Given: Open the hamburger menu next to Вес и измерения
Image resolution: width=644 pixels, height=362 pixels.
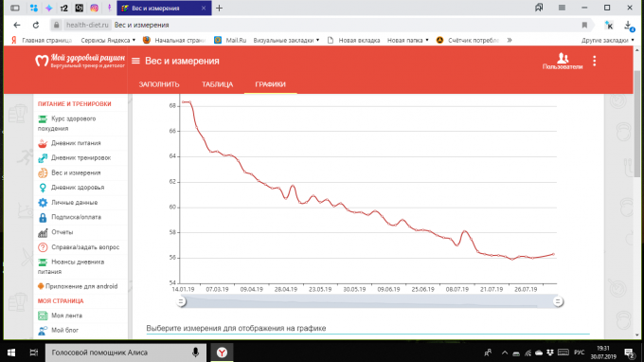Looking at the screenshot, I should coord(135,61).
